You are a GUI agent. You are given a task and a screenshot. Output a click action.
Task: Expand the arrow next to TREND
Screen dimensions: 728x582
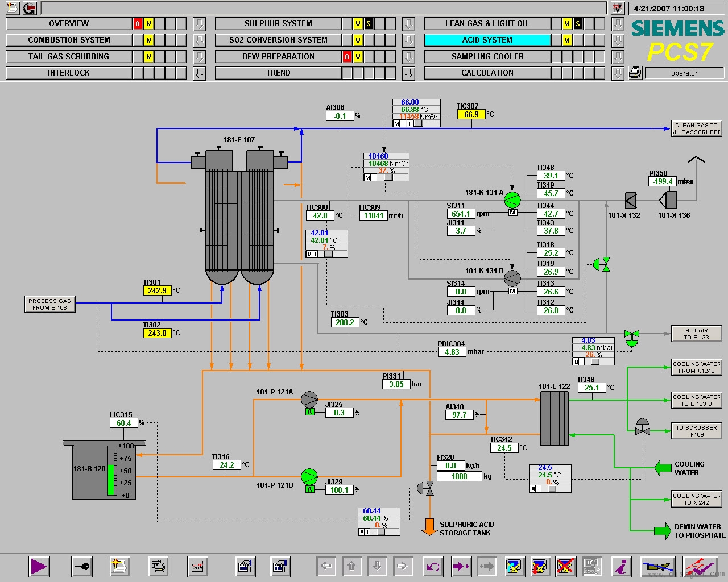tap(408, 73)
